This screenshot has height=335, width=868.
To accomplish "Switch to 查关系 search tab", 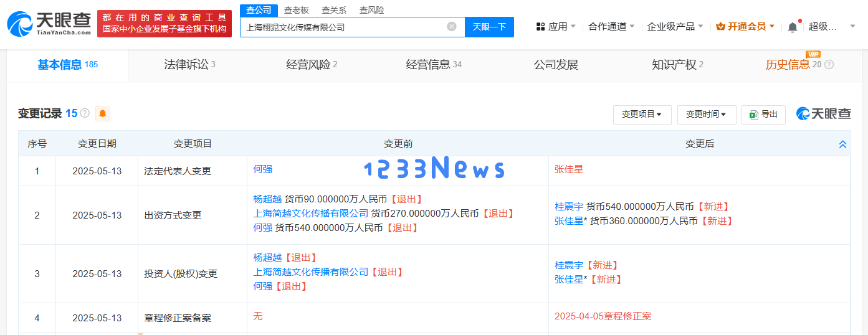I will pyautogui.click(x=334, y=11).
